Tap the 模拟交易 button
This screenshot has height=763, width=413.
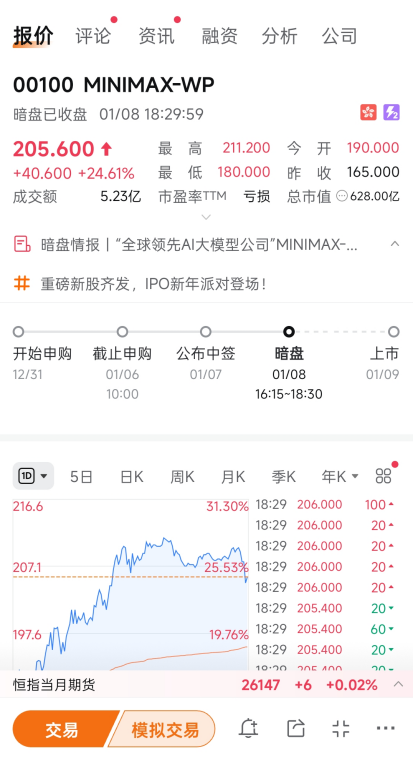pyautogui.click(x=165, y=729)
